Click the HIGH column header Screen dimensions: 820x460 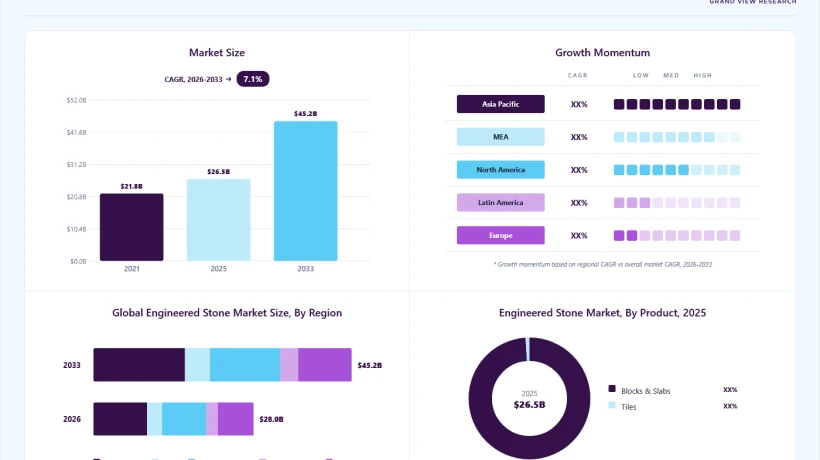point(703,75)
